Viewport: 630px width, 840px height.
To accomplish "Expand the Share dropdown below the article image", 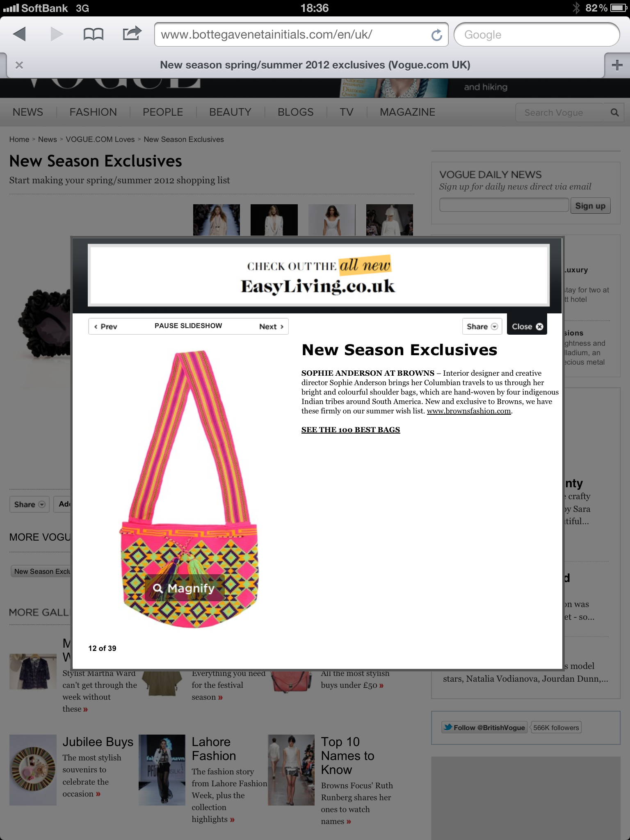I will point(29,504).
